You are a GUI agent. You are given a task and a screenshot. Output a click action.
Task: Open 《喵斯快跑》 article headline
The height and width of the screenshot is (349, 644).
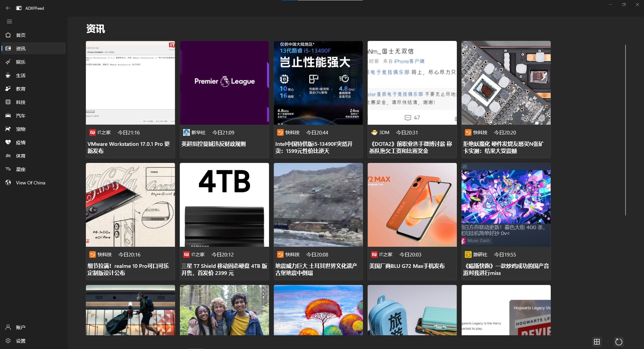pos(506,270)
